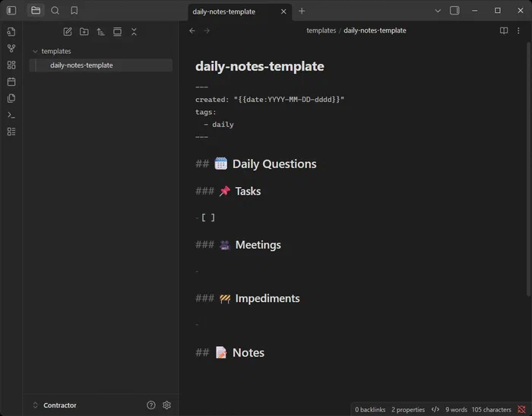
Task: Open today's daily note calendar icon
Action: (11, 81)
